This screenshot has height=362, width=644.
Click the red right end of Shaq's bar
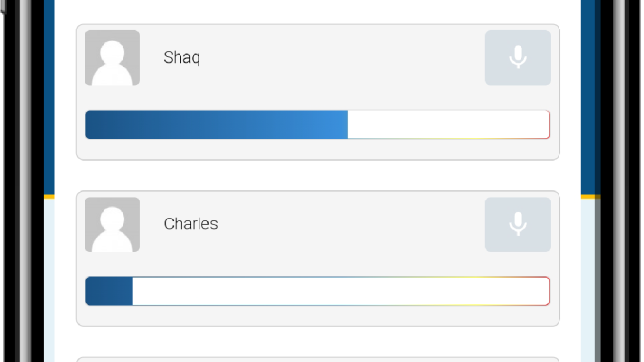pos(548,124)
